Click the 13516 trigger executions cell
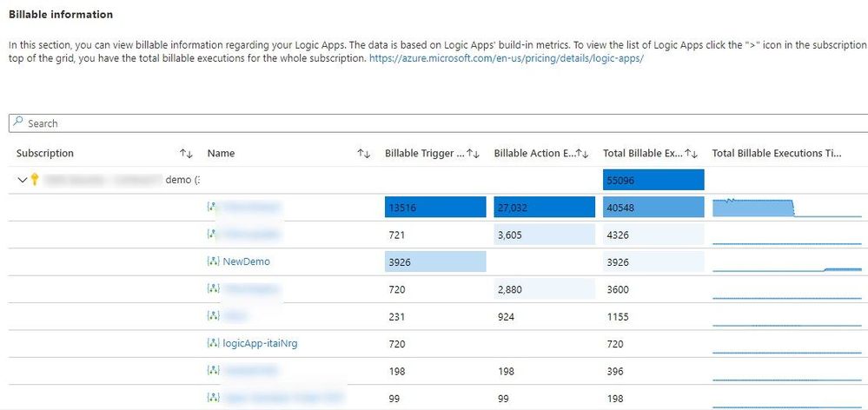Screen dimensions: 868x410 435,208
